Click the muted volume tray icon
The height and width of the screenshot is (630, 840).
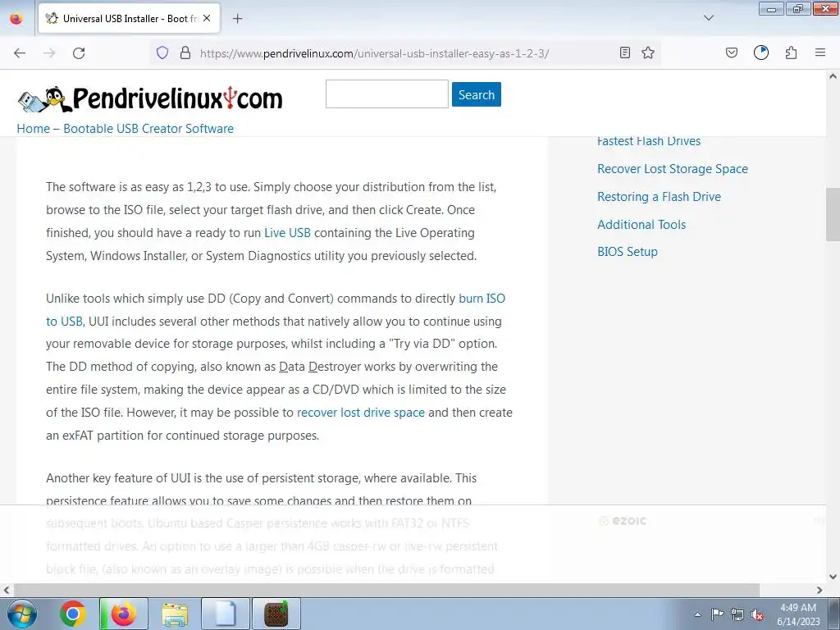[x=757, y=614]
